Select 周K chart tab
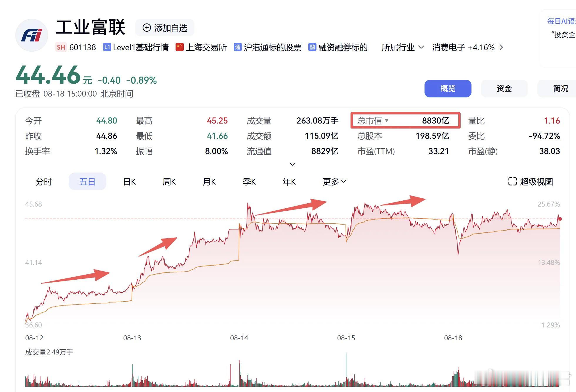Screen dimensions: 576x392 (169, 182)
